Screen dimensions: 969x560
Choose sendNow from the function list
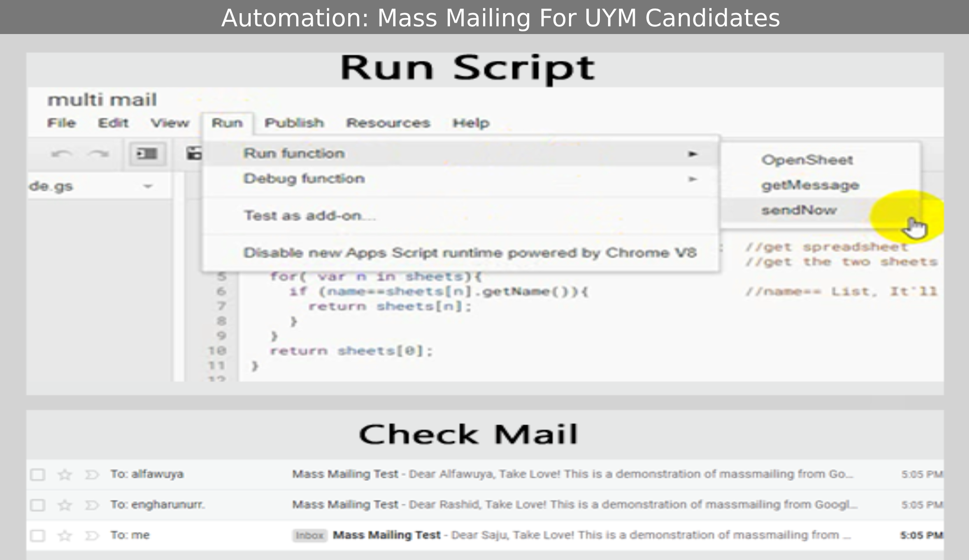tap(799, 210)
